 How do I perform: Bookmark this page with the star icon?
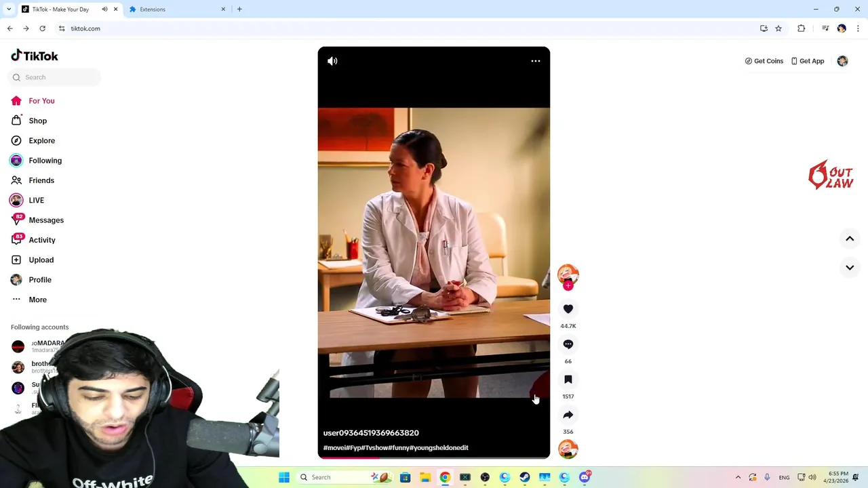tap(778, 28)
